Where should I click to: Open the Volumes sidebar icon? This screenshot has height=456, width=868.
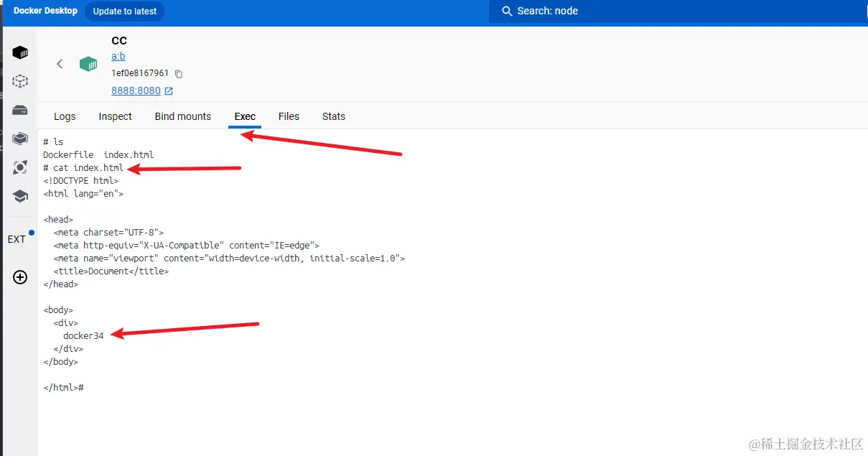pos(20,110)
